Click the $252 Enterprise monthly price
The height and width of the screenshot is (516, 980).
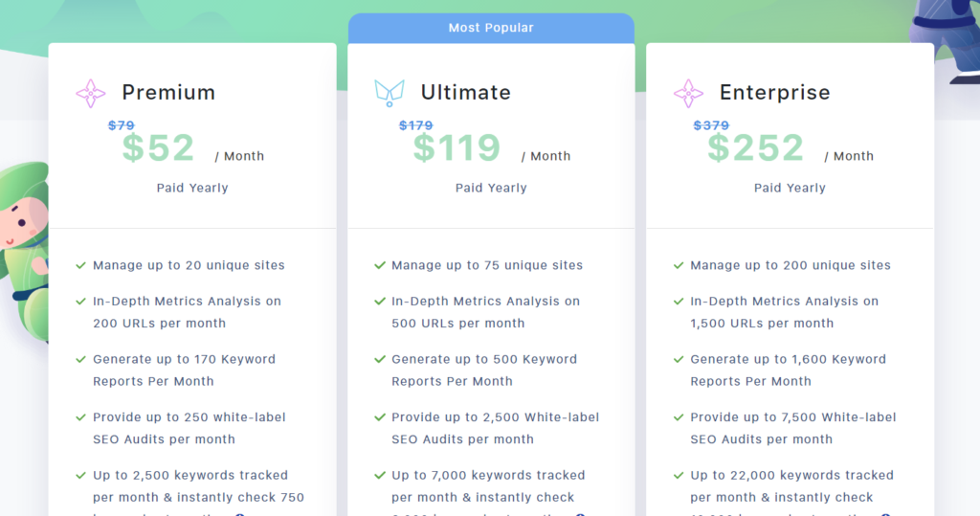click(x=756, y=148)
